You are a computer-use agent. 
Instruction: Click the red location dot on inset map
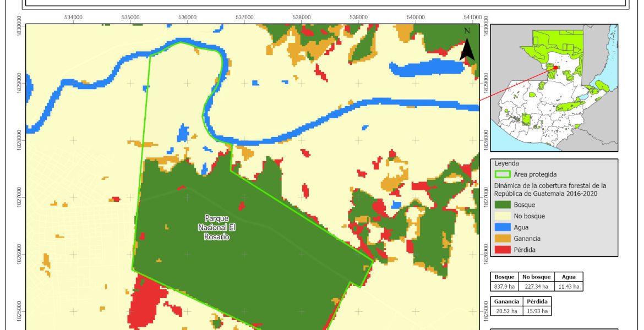pos(555,68)
